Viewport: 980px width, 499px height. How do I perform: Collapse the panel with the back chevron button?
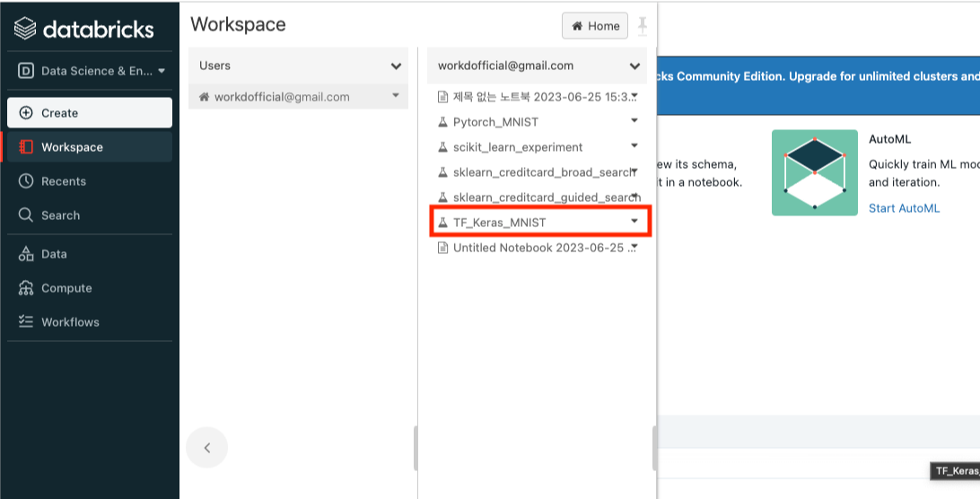[x=207, y=448]
